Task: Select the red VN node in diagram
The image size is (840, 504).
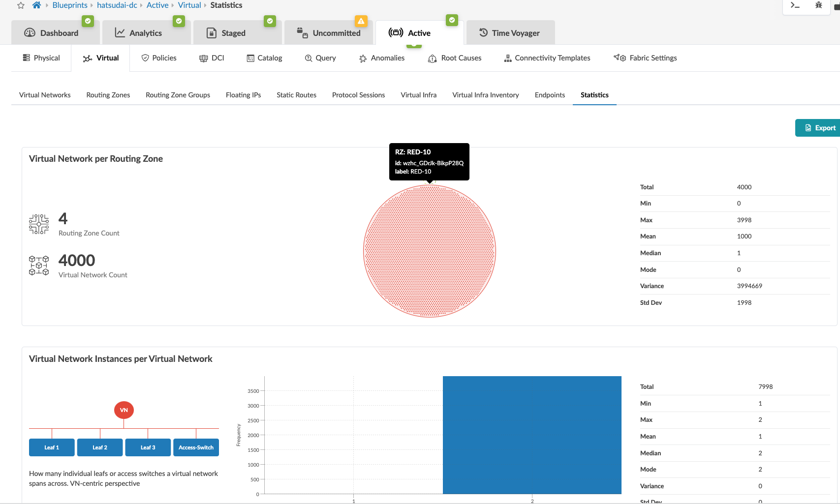Action: click(x=124, y=410)
